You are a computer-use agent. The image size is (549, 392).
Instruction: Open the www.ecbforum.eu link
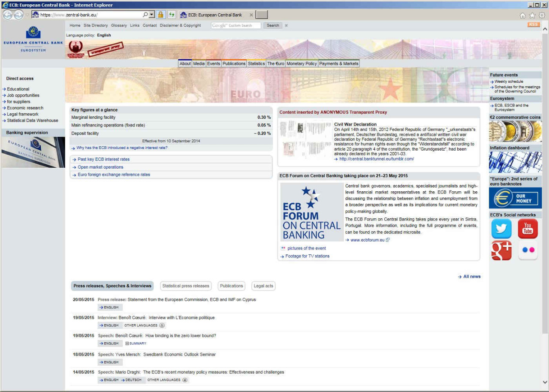(368, 240)
